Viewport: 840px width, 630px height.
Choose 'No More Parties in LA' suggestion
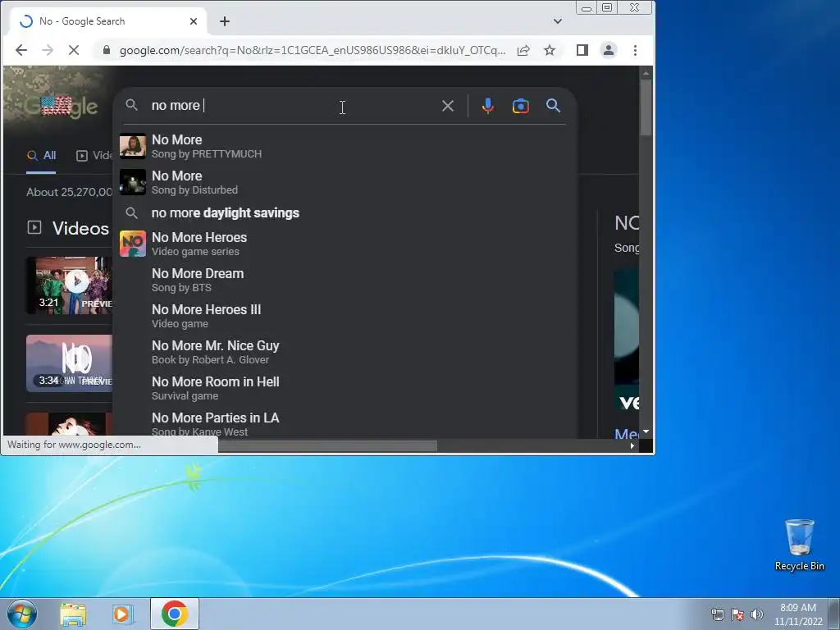[343, 424]
